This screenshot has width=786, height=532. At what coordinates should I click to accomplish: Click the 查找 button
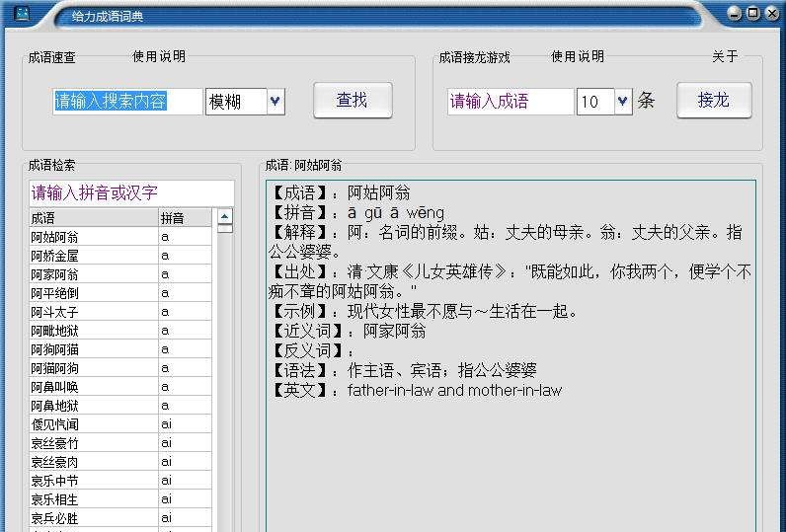click(353, 101)
